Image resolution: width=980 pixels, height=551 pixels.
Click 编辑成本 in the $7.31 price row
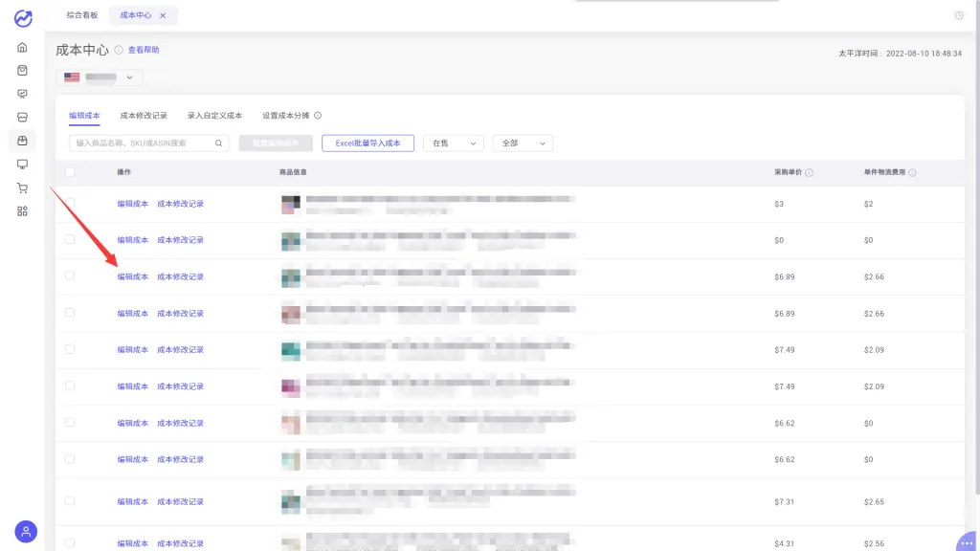132,501
